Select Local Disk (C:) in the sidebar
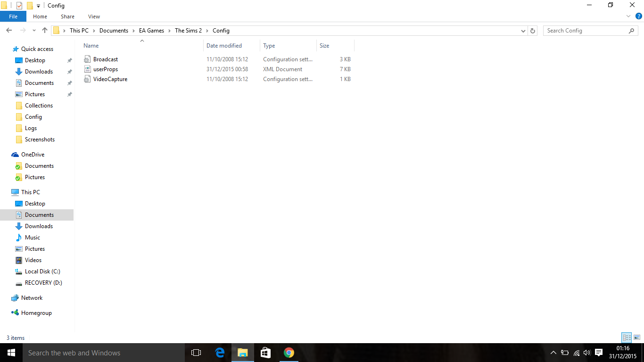Viewport: 644px width, 362px height. [x=42, y=271]
